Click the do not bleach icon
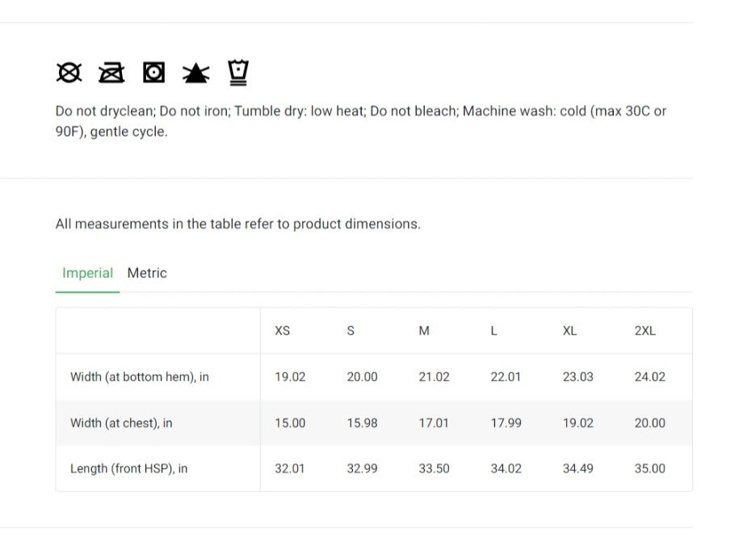The width and height of the screenshot is (756, 542). [x=195, y=74]
